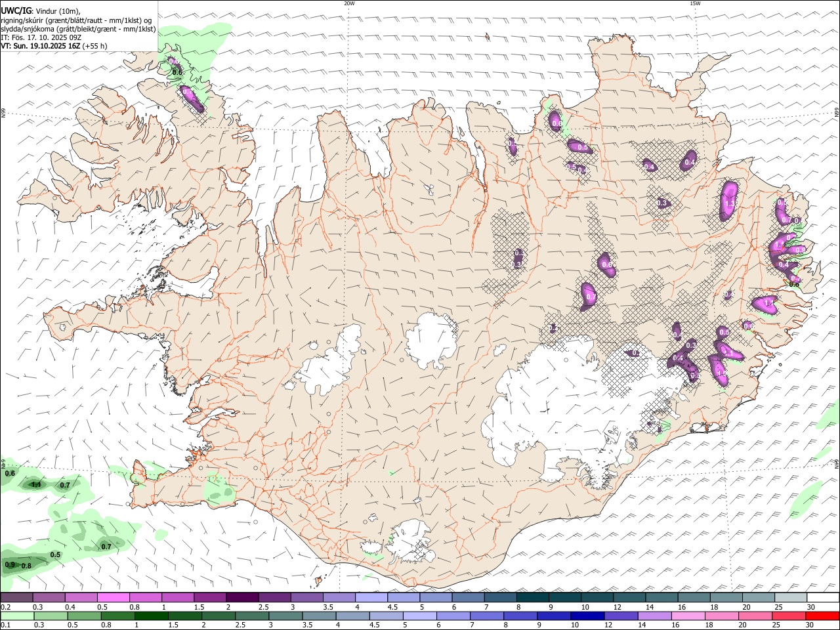
Task: Select dark teal 8 swatch in snow legend
Action: click(532, 598)
